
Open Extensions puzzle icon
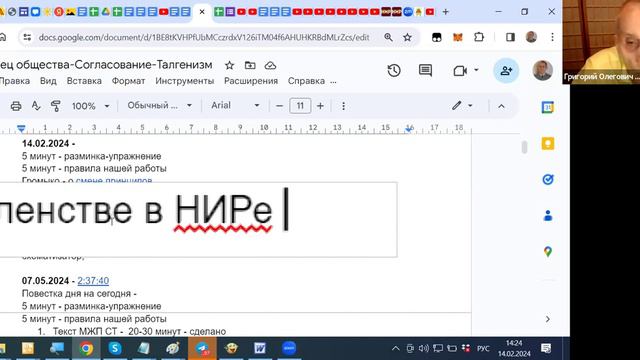point(479,37)
